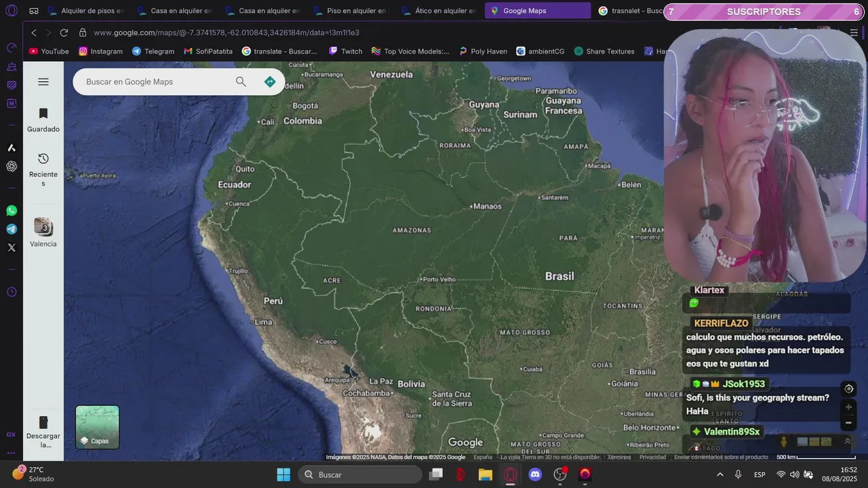Zoom out the map with the minus button
The image size is (868, 488).
click(x=848, y=423)
